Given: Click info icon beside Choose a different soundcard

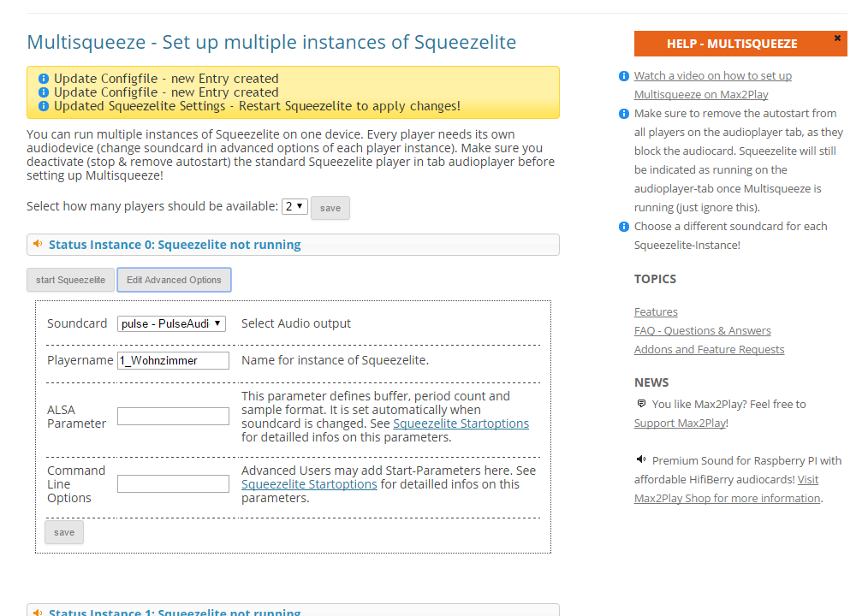Looking at the screenshot, I should coord(624,227).
